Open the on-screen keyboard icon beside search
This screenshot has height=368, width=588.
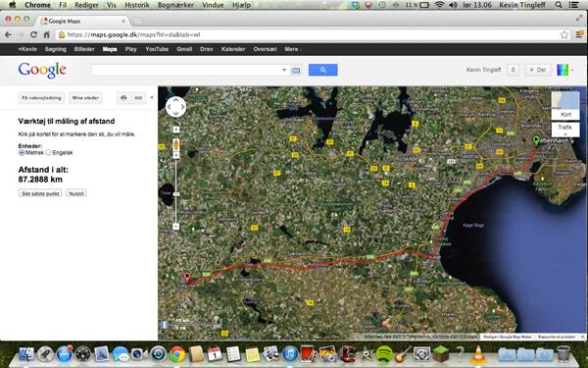click(x=296, y=71)
